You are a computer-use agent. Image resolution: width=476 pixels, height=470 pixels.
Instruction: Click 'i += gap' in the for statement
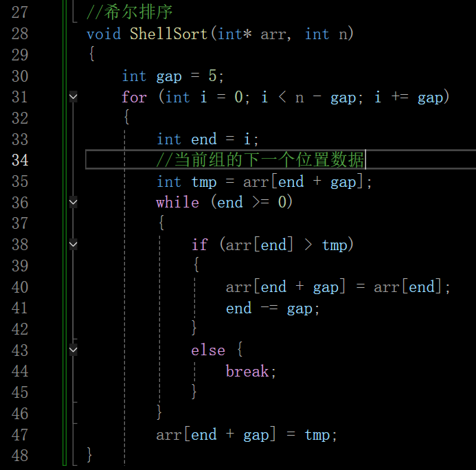(x=409, y=98)
